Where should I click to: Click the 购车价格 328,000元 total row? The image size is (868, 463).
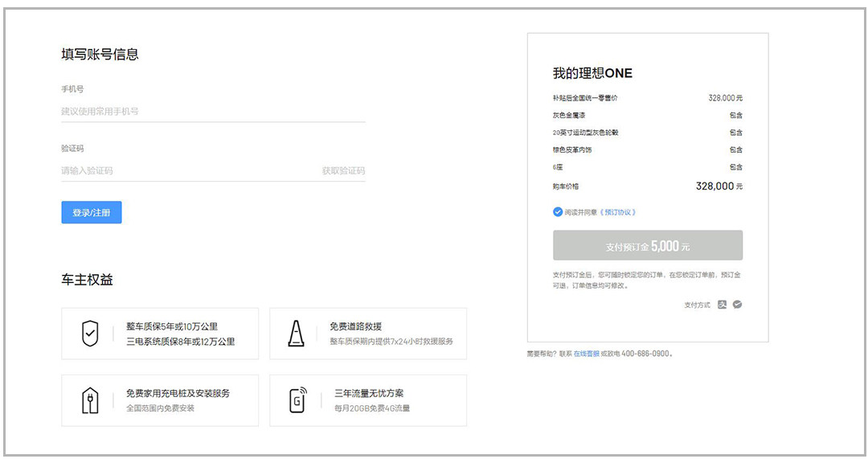coord(647,186)
